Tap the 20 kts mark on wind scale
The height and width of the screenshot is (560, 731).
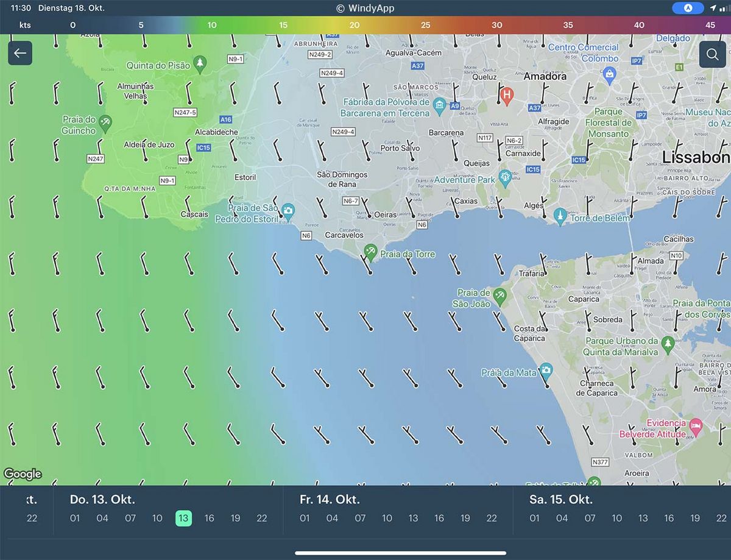355,25
